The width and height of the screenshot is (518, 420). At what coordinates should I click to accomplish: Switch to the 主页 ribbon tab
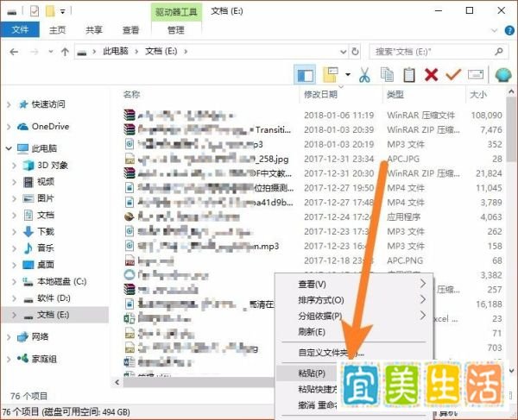click(57, 30)
